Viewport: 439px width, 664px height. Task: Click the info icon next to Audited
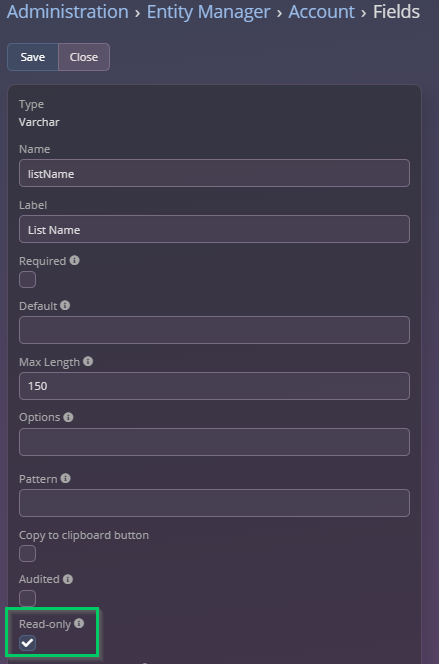(x=68, y=579)
